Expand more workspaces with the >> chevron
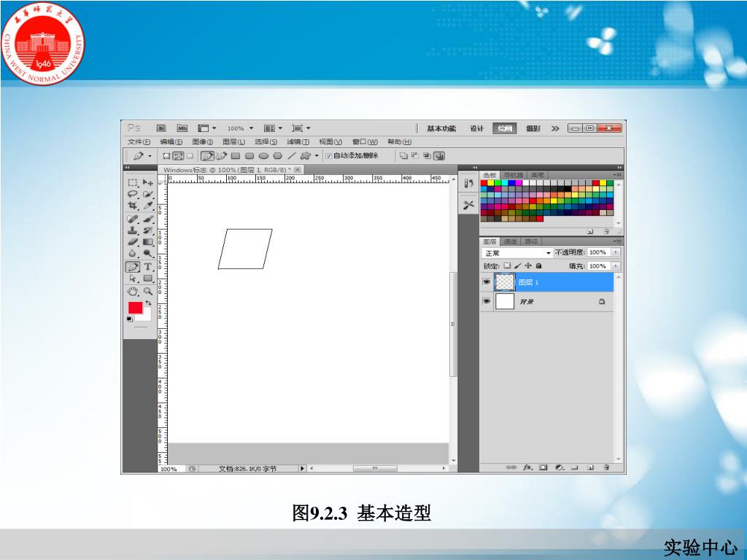 555,128
